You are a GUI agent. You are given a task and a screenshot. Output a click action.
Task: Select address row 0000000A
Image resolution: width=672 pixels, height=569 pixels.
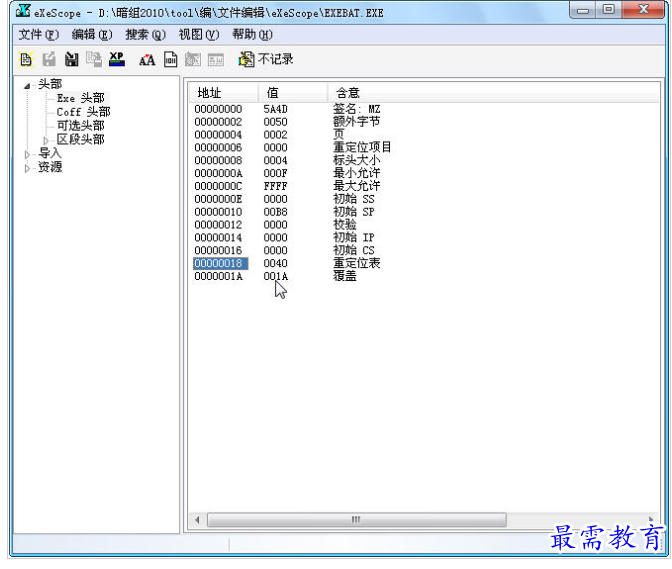pos(218,174)
